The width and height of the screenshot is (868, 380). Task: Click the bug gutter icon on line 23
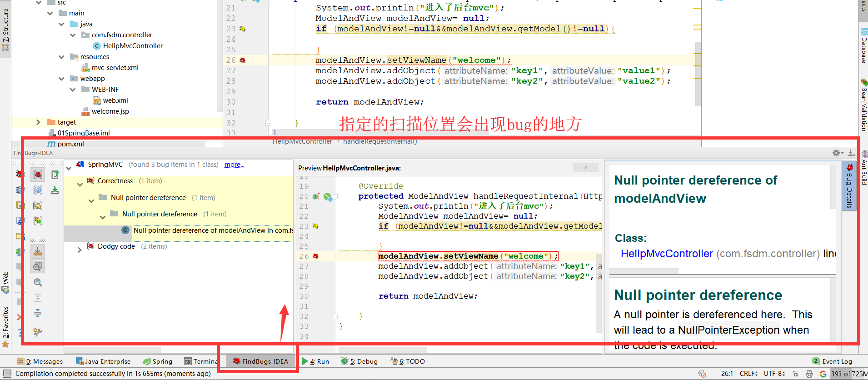pos(243,29)
